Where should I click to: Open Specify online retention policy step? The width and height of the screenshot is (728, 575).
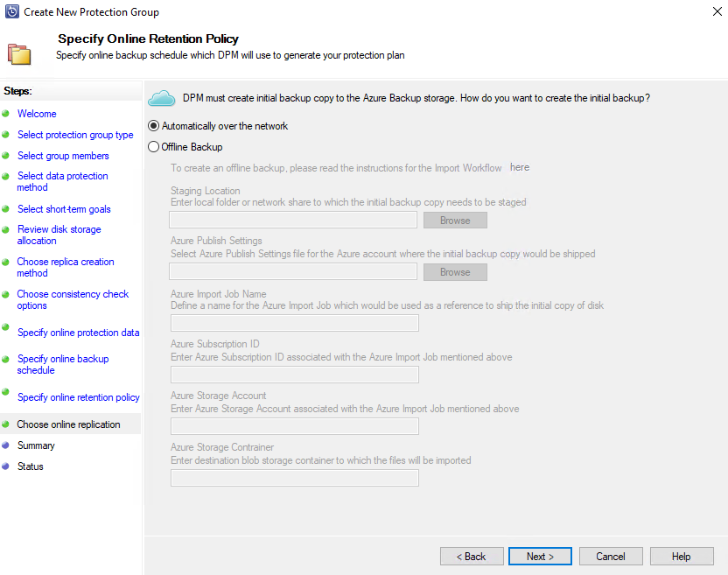(79, 397)
